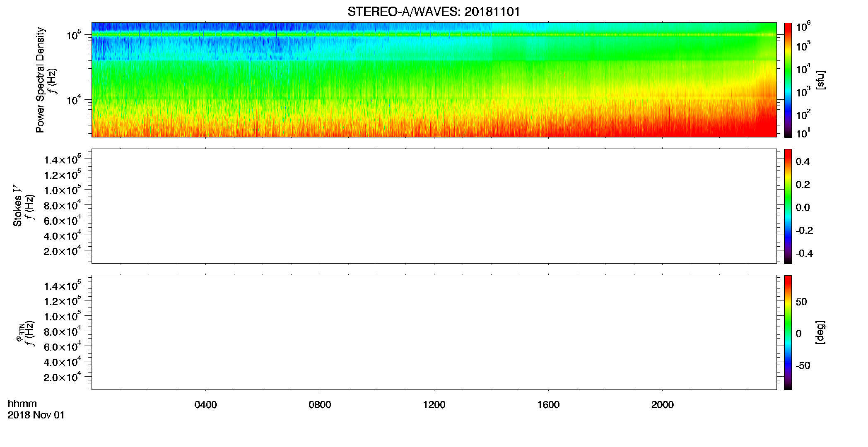Click the 1600 time axis label
Image resolution: width=868 pixels, height=447 pixels.
(x=548, y=405)
